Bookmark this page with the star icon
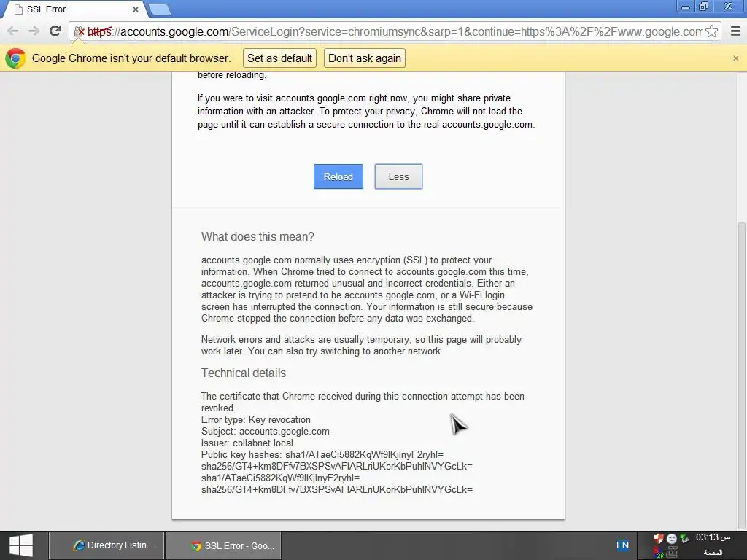 tap(711, 31)
